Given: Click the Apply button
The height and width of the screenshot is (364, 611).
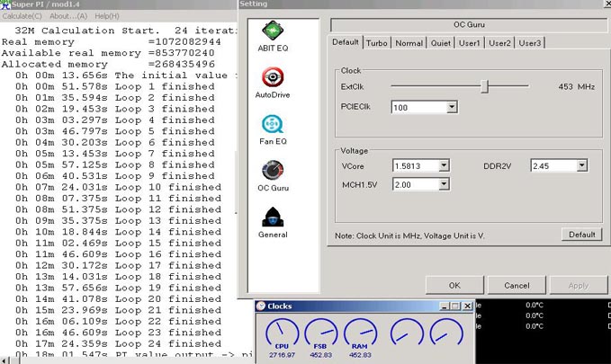Looking at the screenshot, I should pos(579,286).
